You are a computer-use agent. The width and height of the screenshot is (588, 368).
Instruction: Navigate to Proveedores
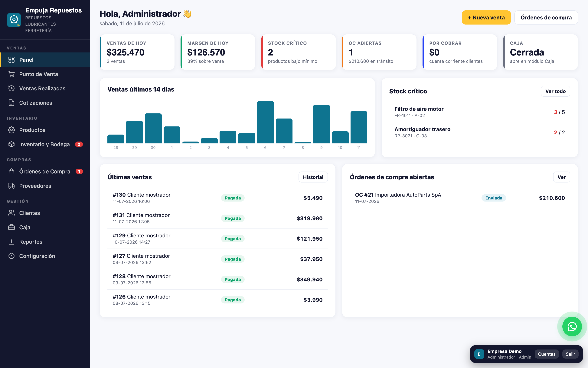(x=45, y=186)
